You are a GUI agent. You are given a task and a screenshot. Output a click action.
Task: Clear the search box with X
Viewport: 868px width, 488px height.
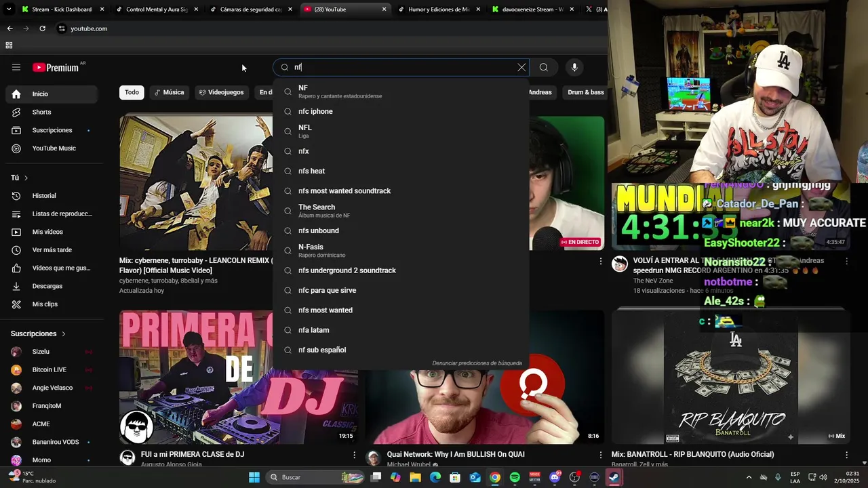click(x=521, y=67)
